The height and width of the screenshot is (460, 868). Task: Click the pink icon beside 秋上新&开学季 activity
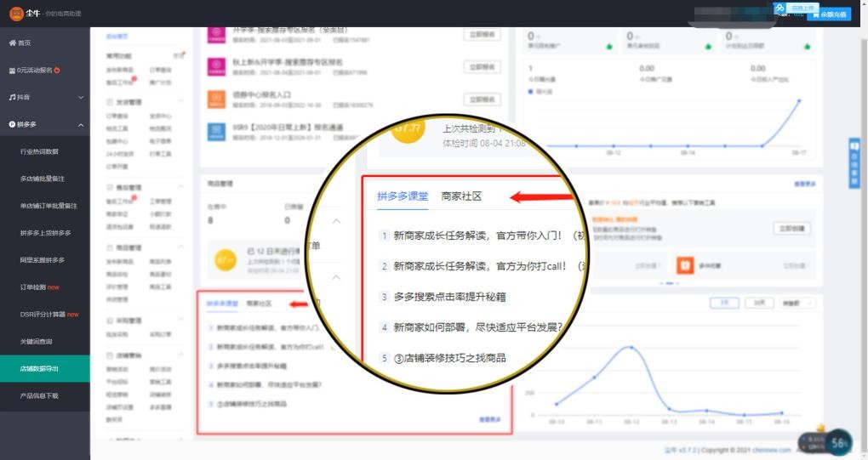(x=216, y=66)
